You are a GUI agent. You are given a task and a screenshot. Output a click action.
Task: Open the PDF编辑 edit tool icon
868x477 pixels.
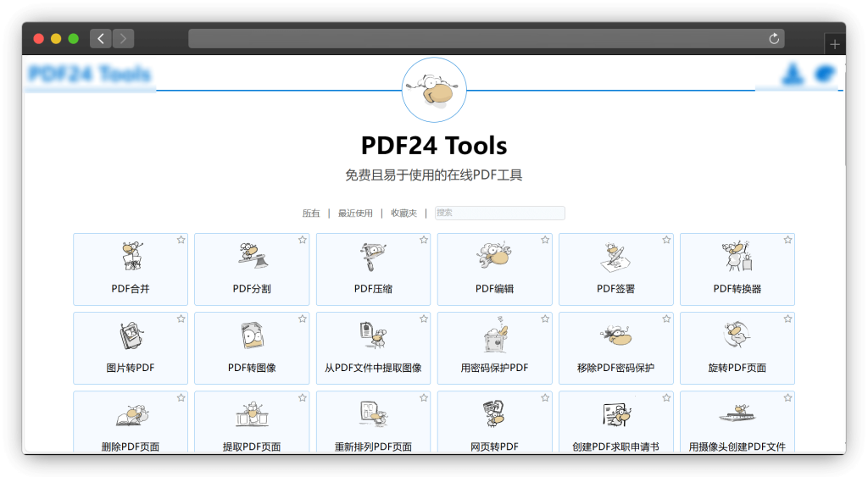coord(494,256)
